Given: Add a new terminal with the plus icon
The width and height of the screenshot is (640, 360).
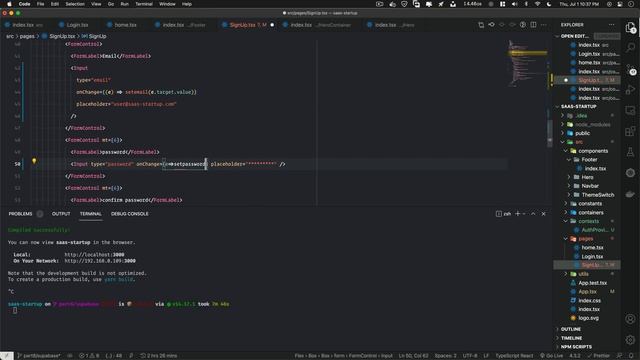Looking at the screenshot, I should click(518, 213).
